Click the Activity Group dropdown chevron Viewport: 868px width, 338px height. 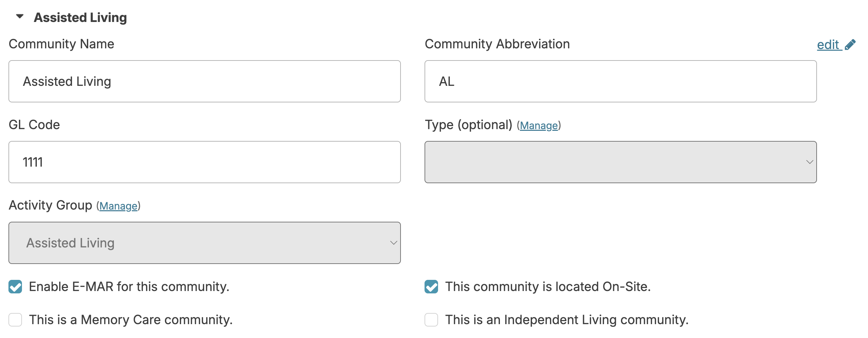pyautogui.click(x=393, y=243)
